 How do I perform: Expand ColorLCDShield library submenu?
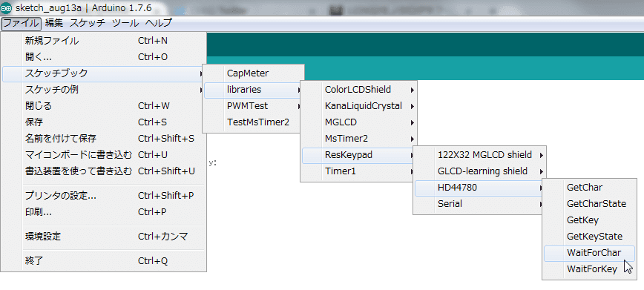(x=359, y=90)
